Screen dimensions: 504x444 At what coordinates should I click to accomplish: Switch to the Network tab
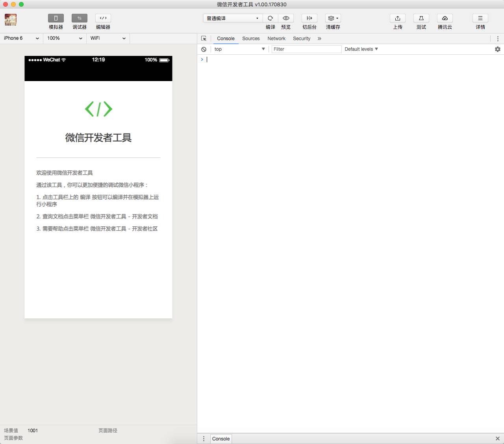[276, 39]
